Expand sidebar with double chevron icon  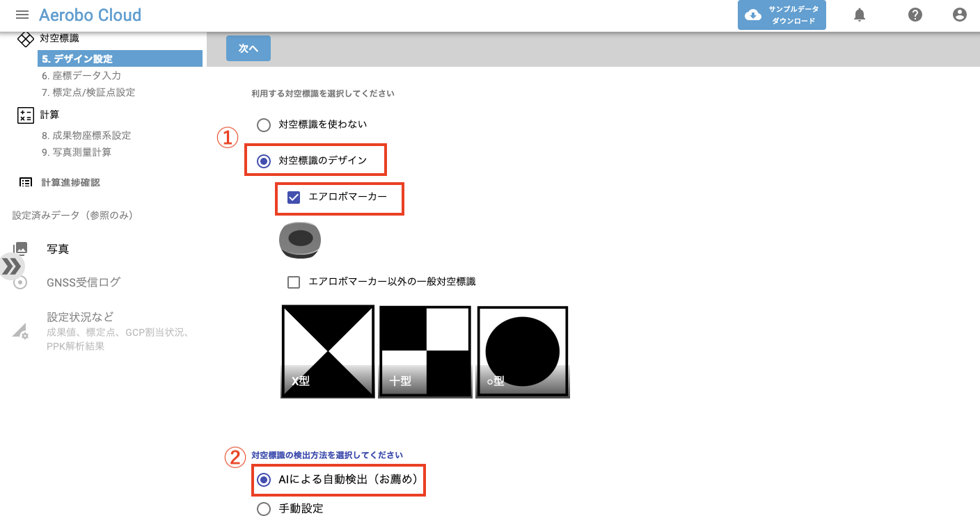[x=11, y=266]
